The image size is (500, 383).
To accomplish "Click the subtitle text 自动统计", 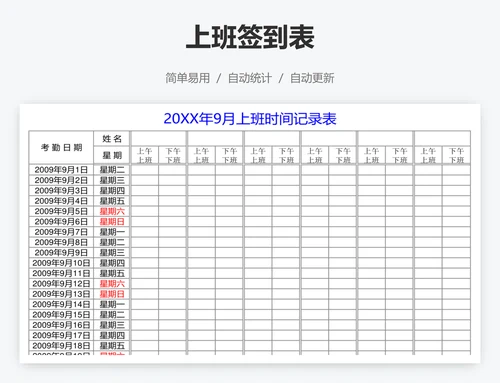I will tap(250, 78).
